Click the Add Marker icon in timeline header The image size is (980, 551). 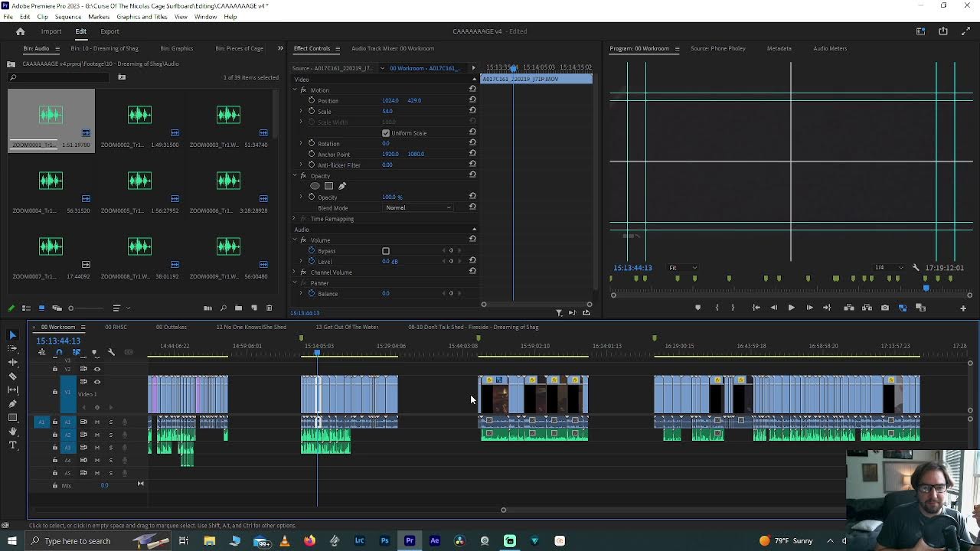93,352
